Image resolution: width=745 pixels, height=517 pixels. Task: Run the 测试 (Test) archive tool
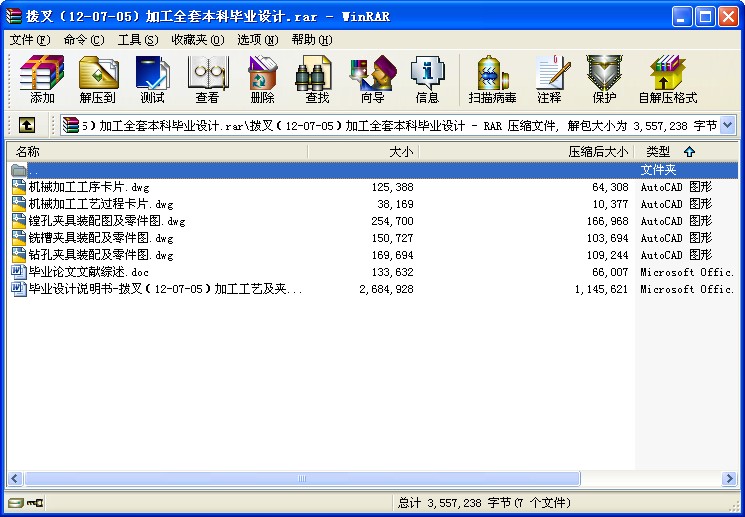[152, 79]
